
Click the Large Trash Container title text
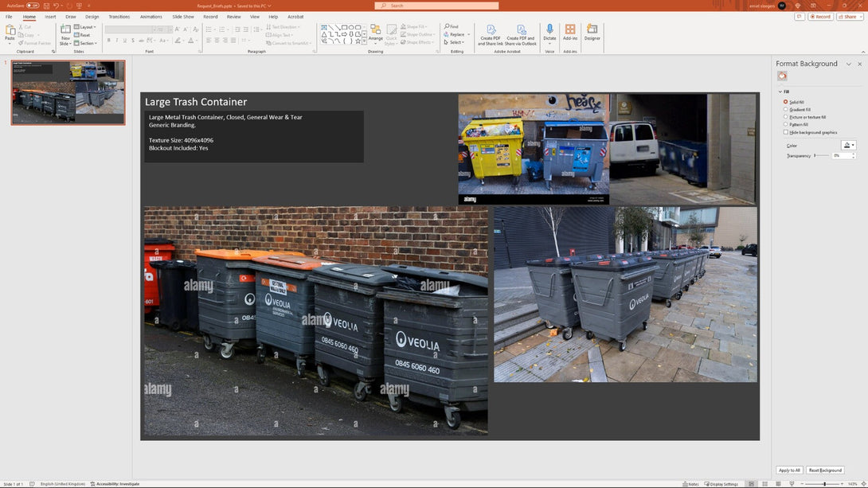click(196, 102)
